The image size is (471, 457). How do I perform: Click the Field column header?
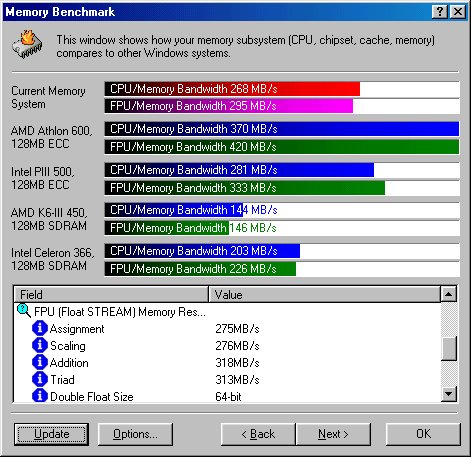click(x=111, y=294)
